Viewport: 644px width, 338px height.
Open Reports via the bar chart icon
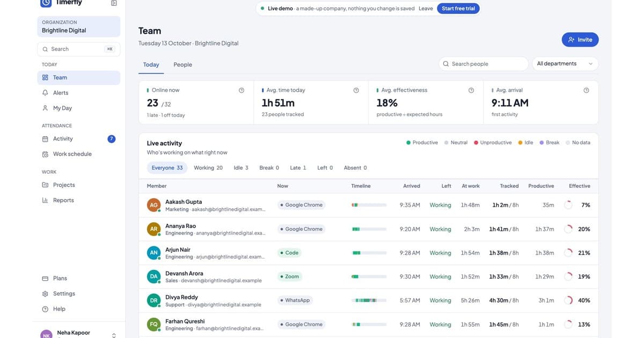point(45,200)
